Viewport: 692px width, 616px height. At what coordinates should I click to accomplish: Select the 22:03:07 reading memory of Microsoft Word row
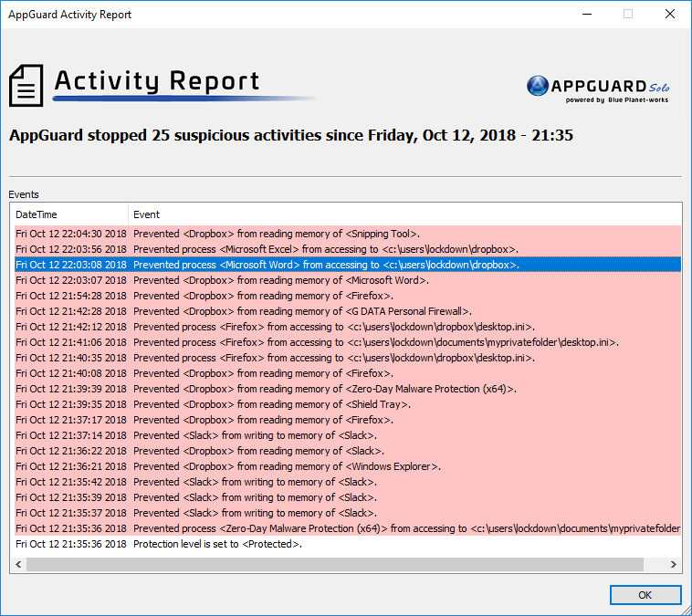tap(348, 280)
